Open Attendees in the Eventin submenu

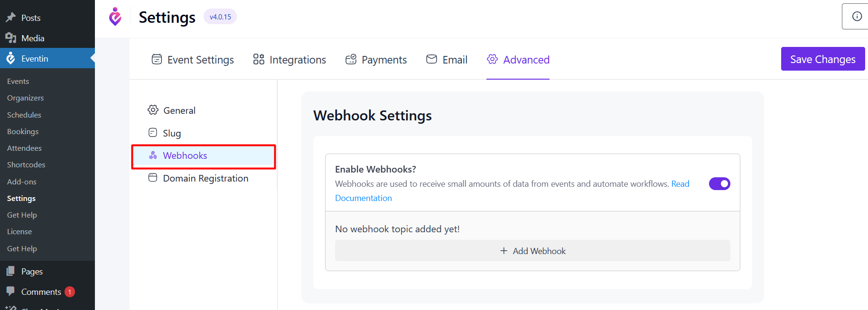click(24, 148)
